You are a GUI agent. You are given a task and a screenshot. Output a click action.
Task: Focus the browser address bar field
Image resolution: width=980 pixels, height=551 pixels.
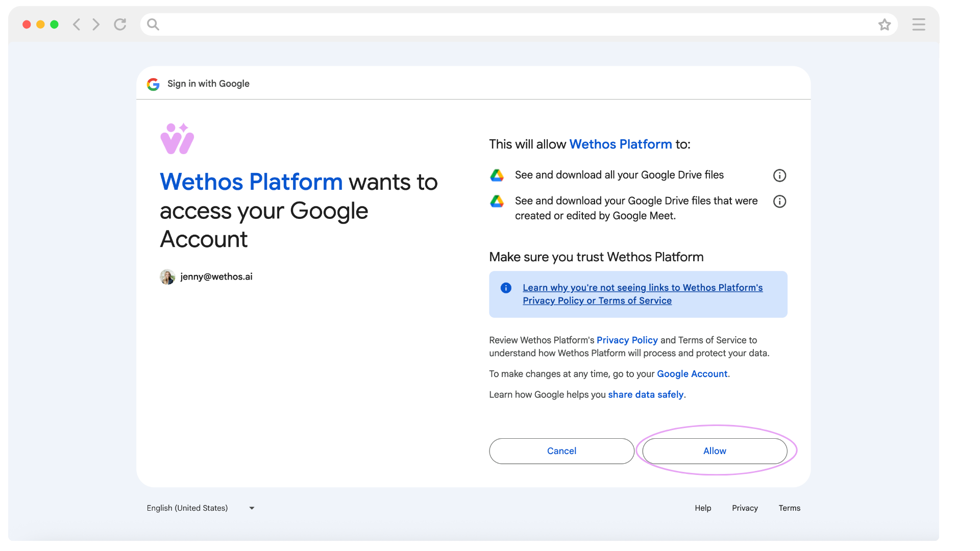519,24
